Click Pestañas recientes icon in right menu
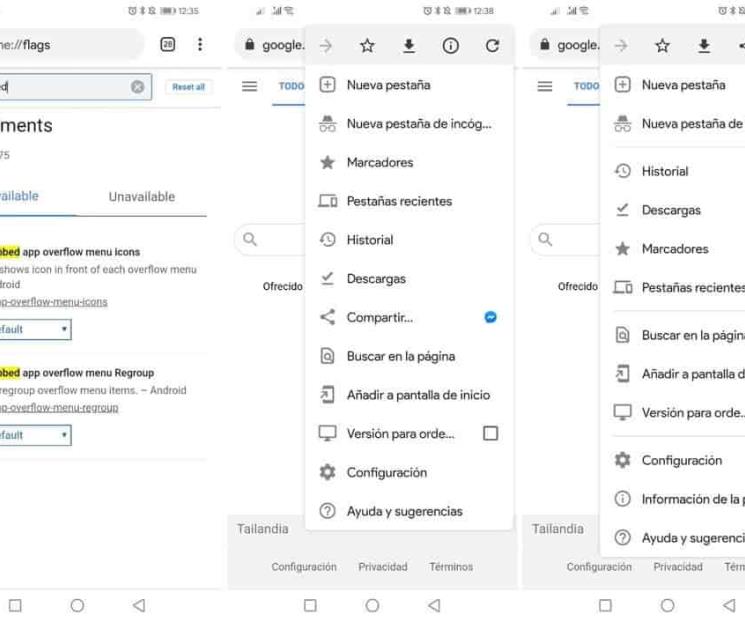 [x=622, y=287]
